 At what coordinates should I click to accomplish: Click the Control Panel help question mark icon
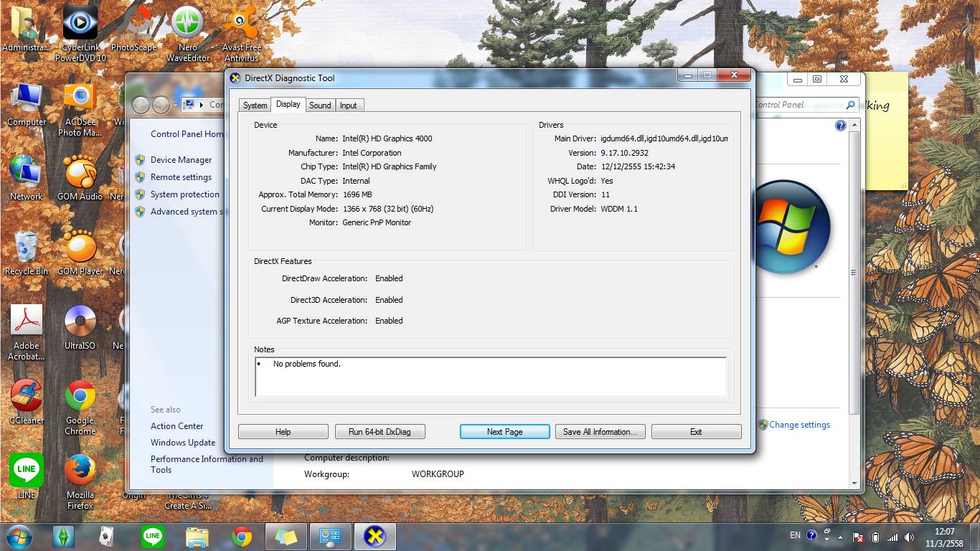[x=841, y=126]
